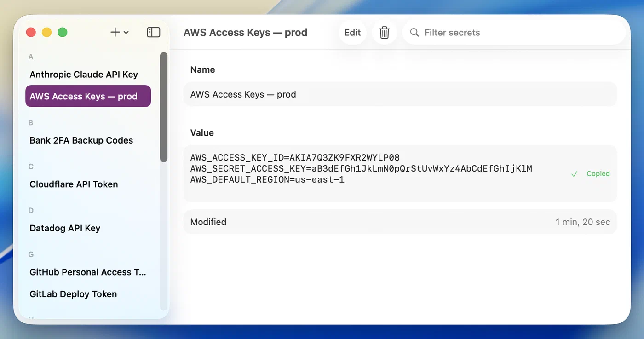
Task: Click the sidebar section header D
Action: (31, 210)
